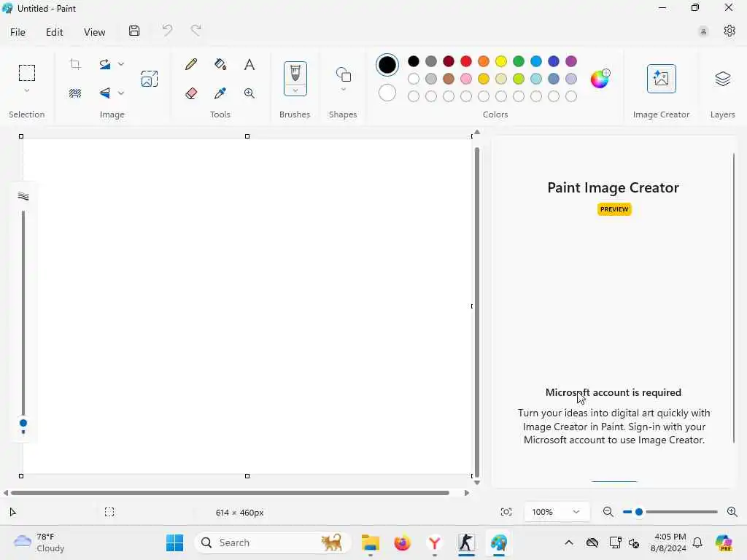Click the vertical canvas scrollbar
747x560 pixels.
[477, 312]
